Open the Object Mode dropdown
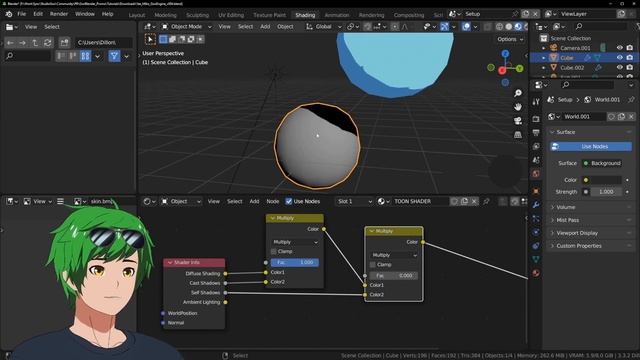The image size is (640, 360). pyautogui.click(x=186, y=27)
